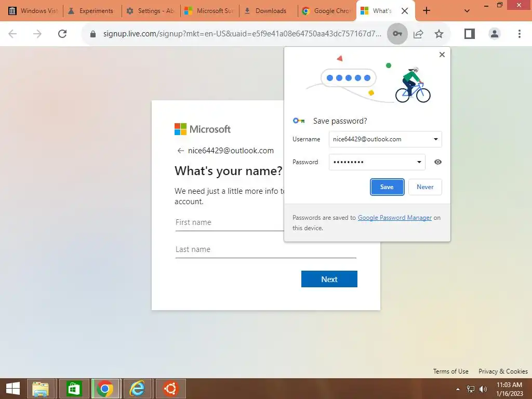Switch to the Microsoft Support tab
532x399 pixels.
point(209,11)
